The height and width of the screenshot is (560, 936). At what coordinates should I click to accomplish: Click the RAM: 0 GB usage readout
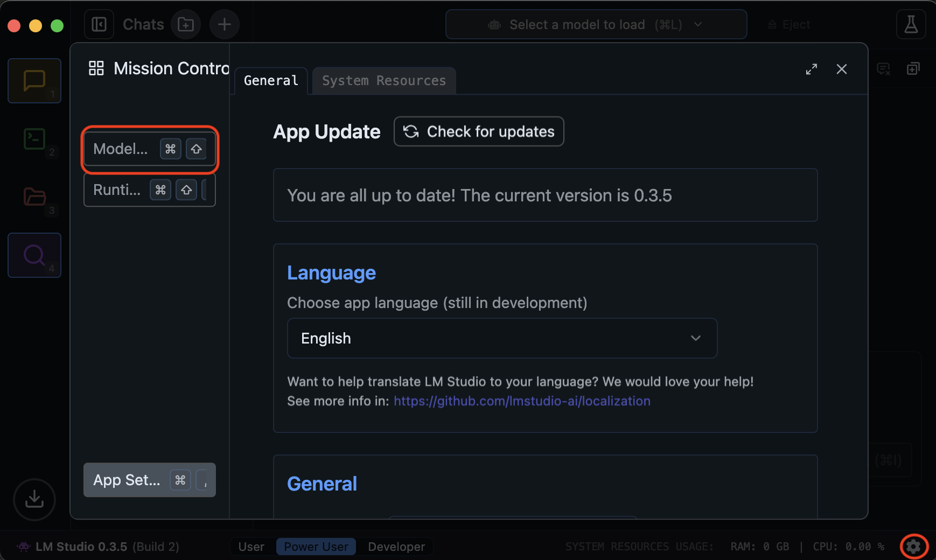coord(759,547)
